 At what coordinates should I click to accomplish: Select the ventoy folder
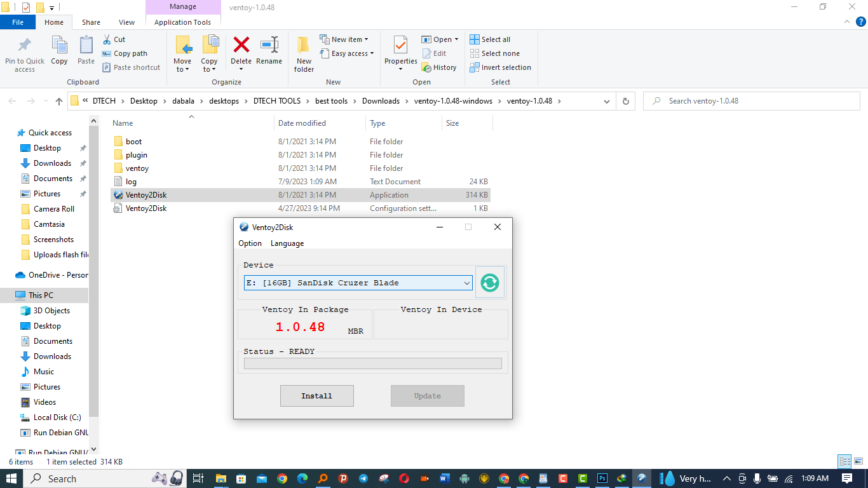pyautogui.click(x=137, y=168)
